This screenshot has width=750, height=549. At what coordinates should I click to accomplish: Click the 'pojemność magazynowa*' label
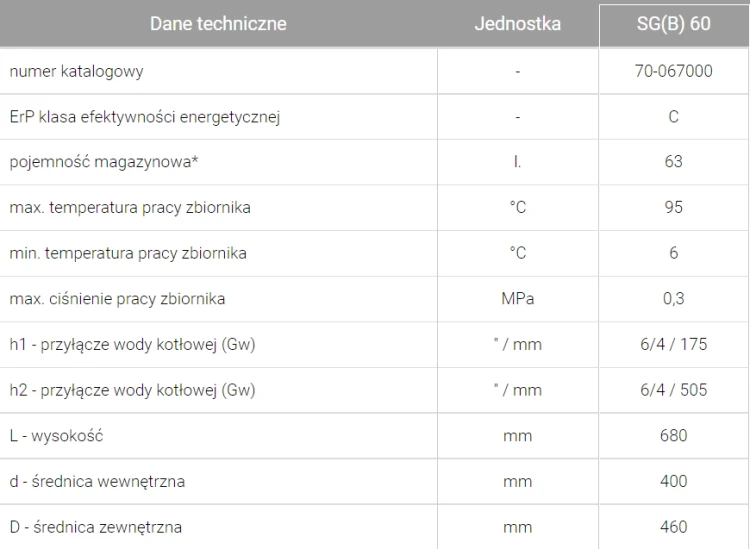(104, 162)
